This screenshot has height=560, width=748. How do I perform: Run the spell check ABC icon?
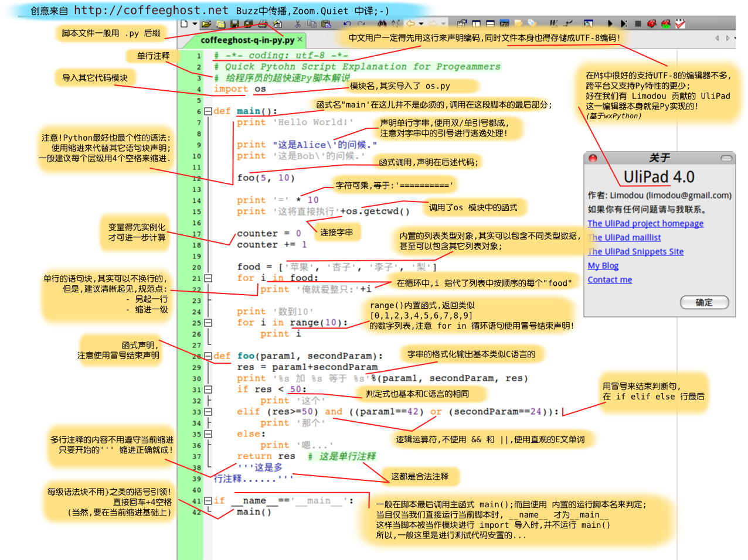680,24
